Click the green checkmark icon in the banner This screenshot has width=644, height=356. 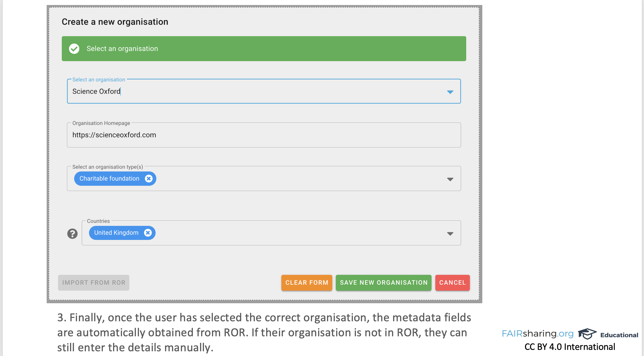[74, 49]
